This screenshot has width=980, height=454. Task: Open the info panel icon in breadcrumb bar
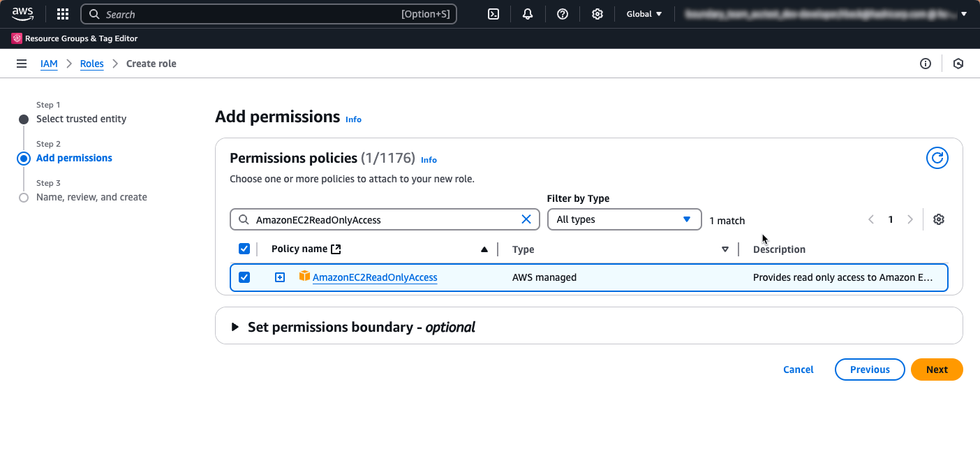pos(926,64)
